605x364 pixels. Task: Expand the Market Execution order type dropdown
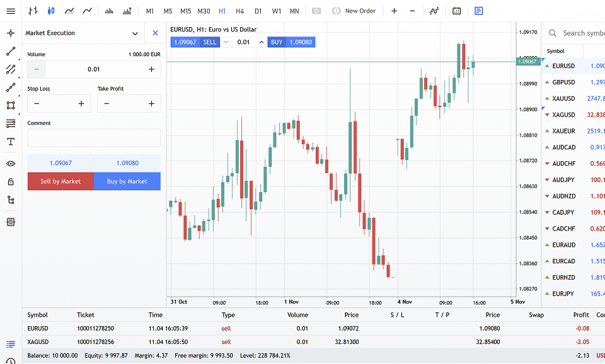point(135,33)
